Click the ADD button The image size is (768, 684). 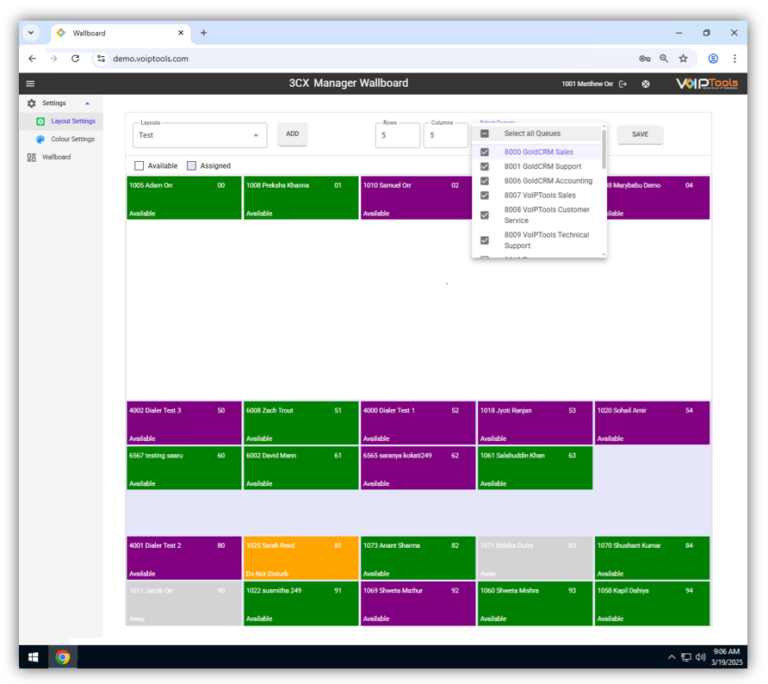(292, 134)
